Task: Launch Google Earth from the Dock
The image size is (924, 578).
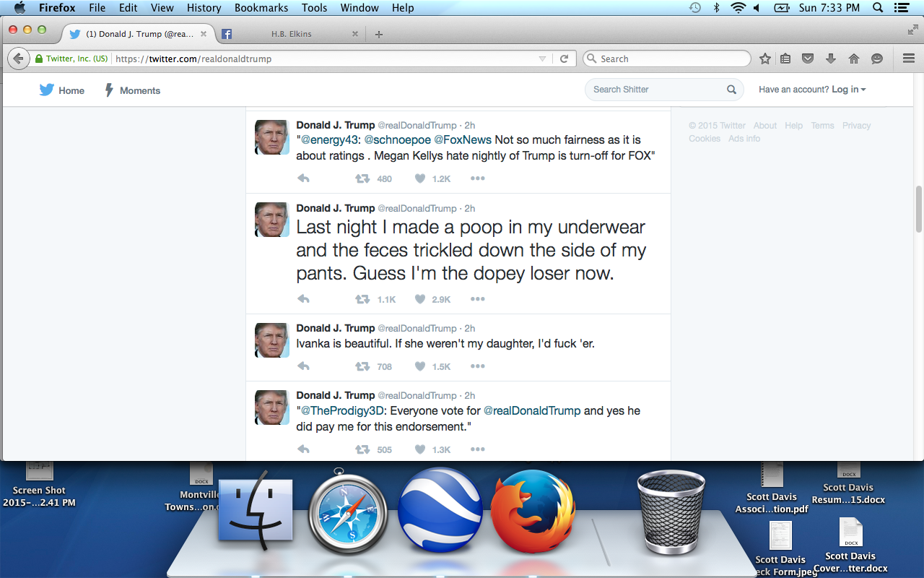Action: click(440, 510)
